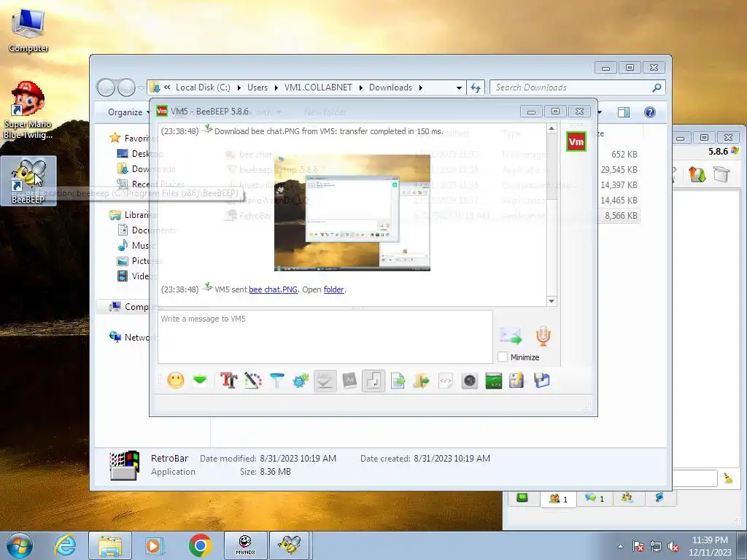This screenshot has height=560, width=747.
Task: Toggle the word completer dictionary button
Action: point(349,381)
